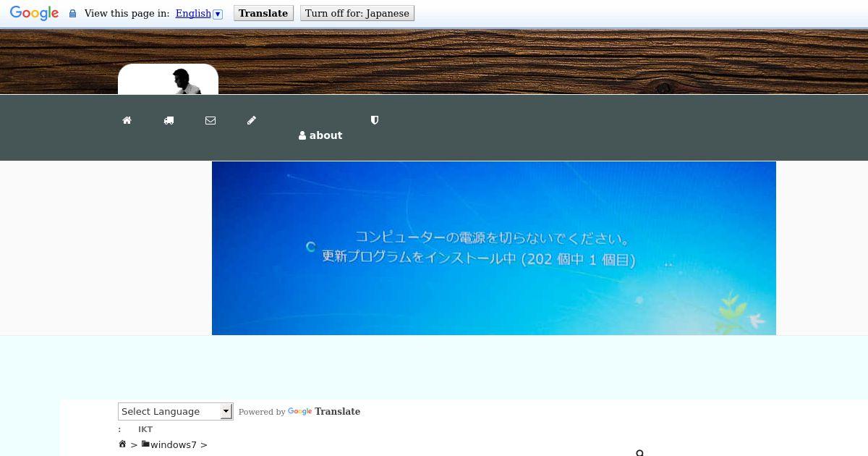Click the lock icon in the translate bar

point(72,14)
